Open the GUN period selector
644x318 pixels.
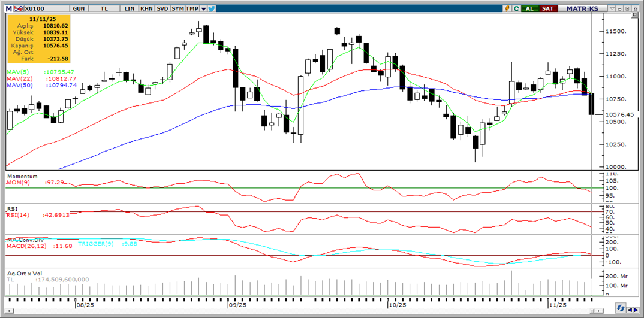point(78,9)
